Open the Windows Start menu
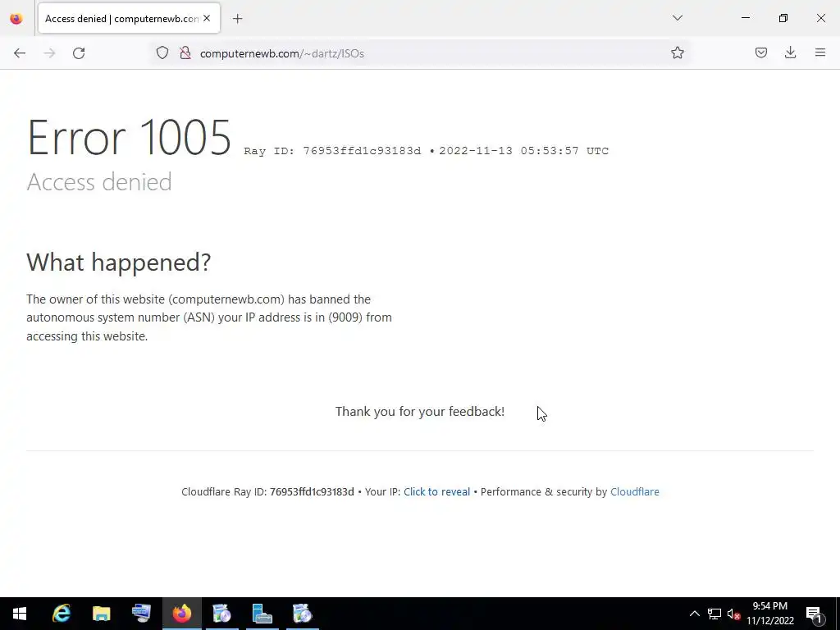This screenshot has height=630, width=840. [x=20, y=614]
